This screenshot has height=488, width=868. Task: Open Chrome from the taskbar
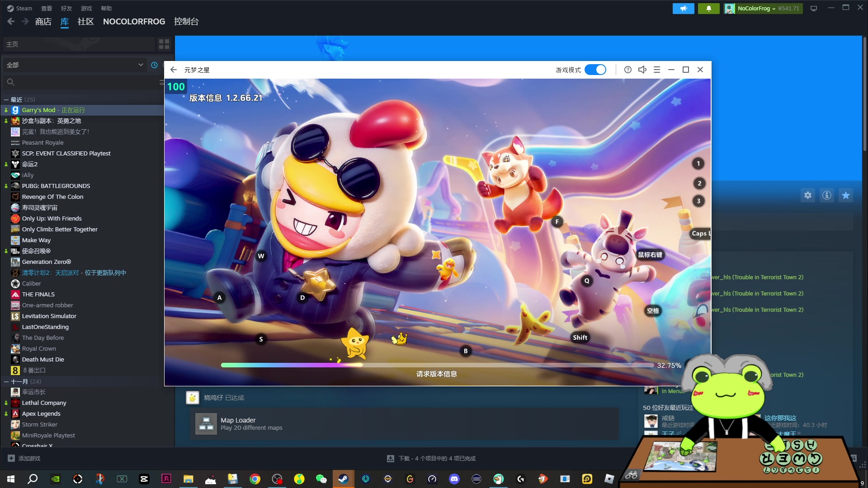255,479
